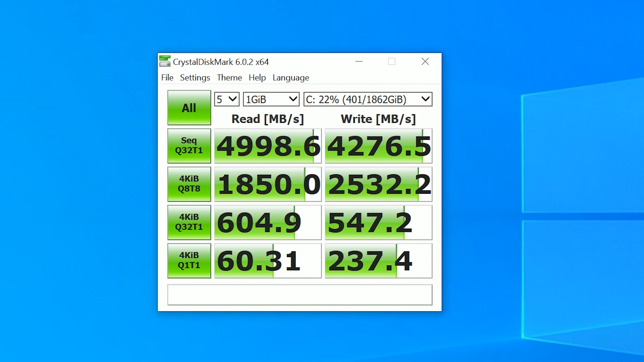Expand the test count dropdown showing 5
This screenshot has width=644, height=362.
point(227,99)
